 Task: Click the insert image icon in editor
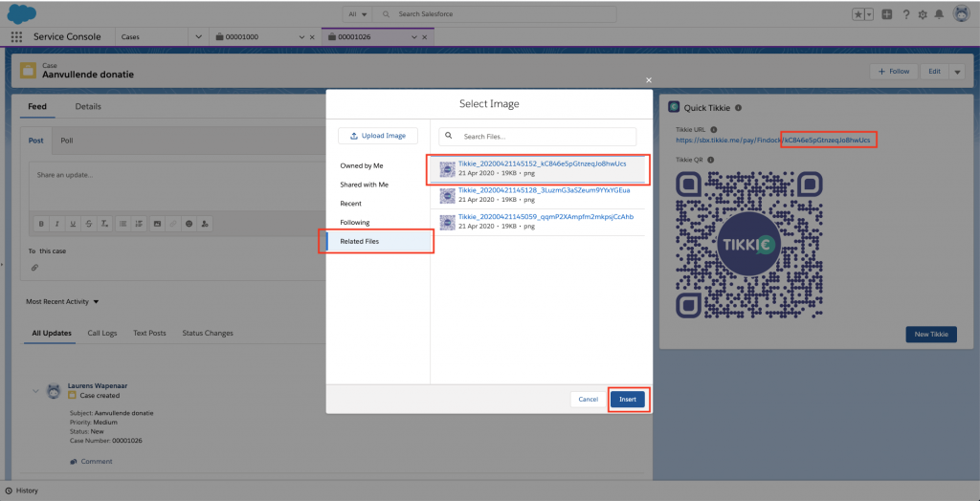[157, 224]
